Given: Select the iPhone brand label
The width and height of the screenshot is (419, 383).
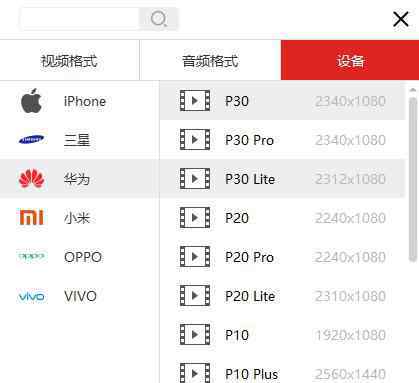Looking at the screenshot, I should pyautogui.click(x=85, y=101).
